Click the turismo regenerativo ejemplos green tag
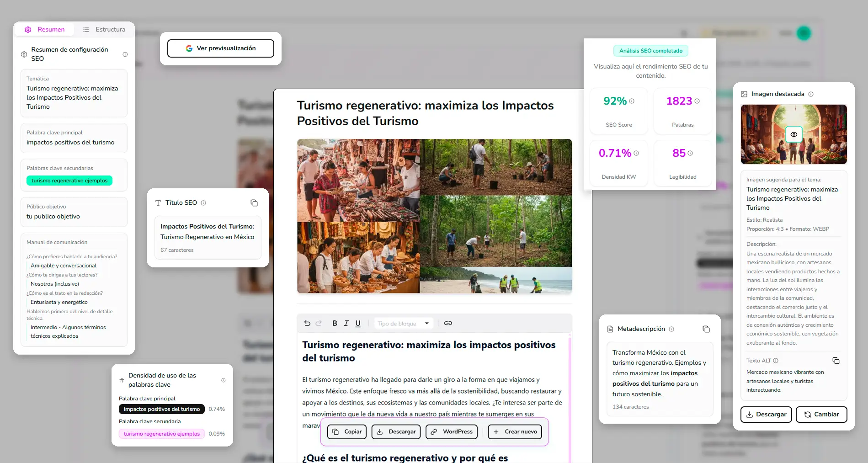The width and height of the screenshot is (868, 463). tap(69, 181)
